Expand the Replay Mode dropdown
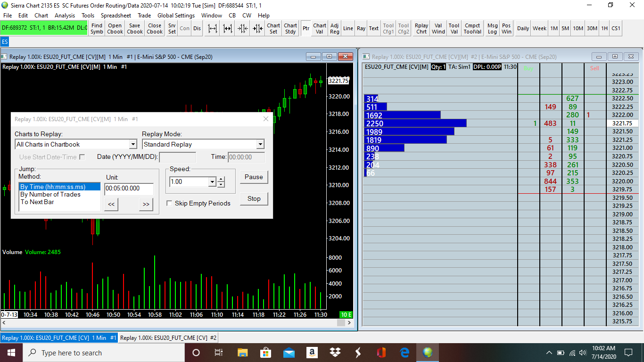The image size is (644, 362). coord(260,144)
